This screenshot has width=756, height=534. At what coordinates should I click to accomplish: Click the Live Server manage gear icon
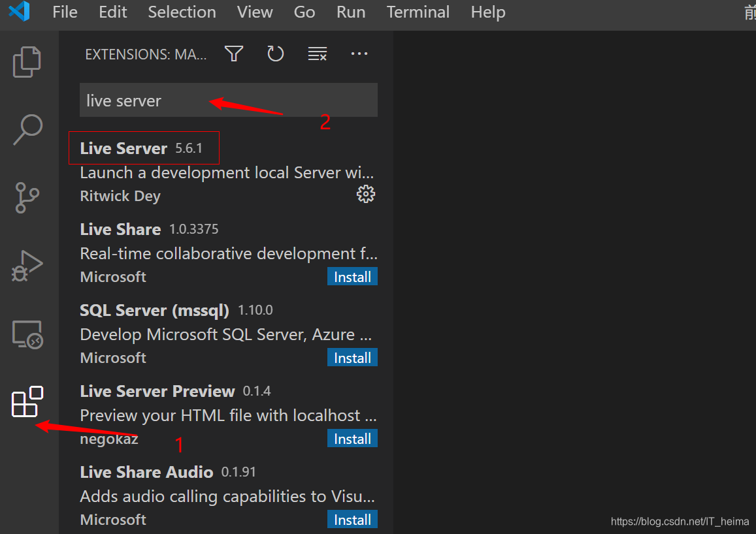pyautogui.click(x=366, y=194)
